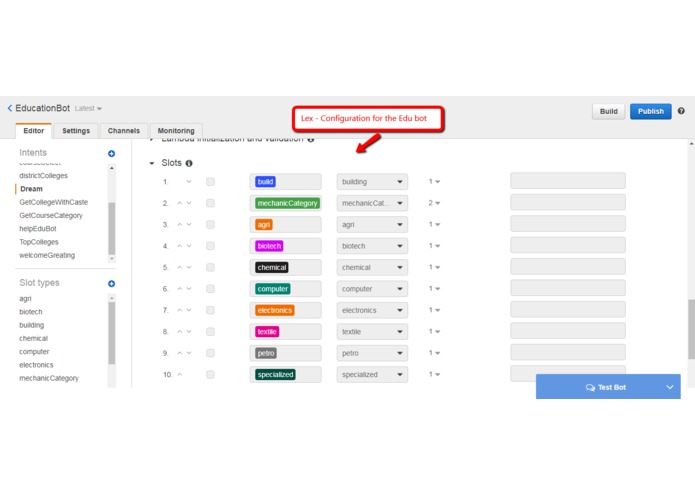The height and width of the screenshot is (494, 695).
Task: Move agri slot up
Action: tap(180, 225)
